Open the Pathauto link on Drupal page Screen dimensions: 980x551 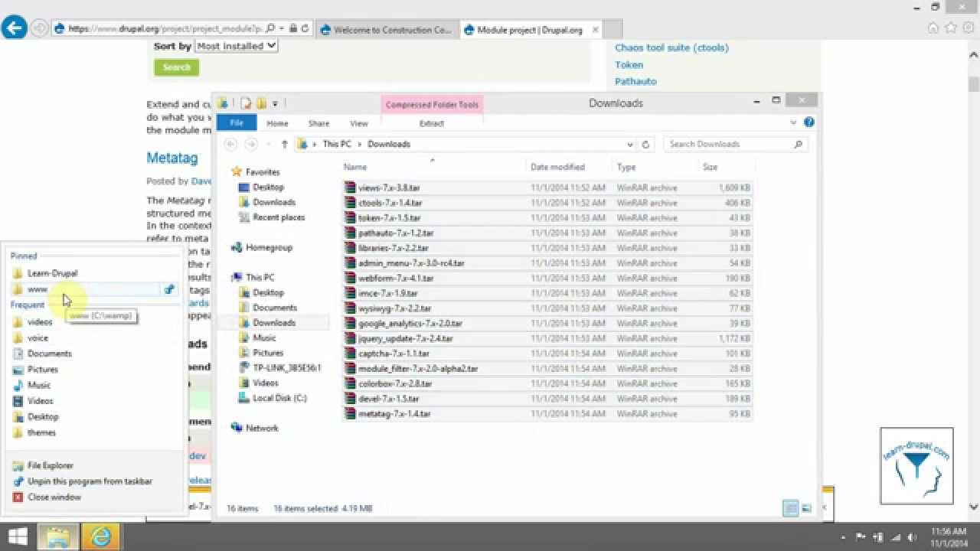pos(635,81)
